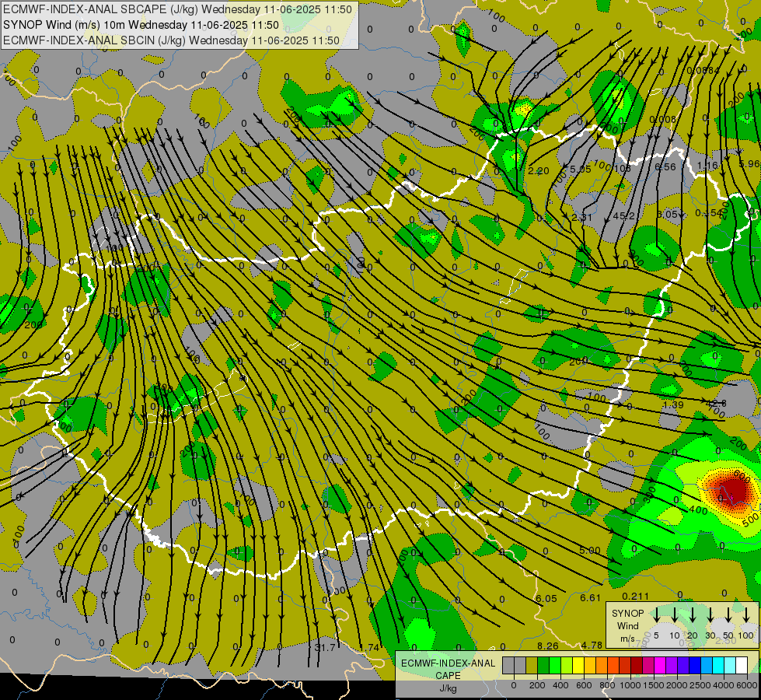Click the last wind arrow in the SYNOP Wind legend
The width and height of the screenshot is (761, 700).
pos(746,615)
